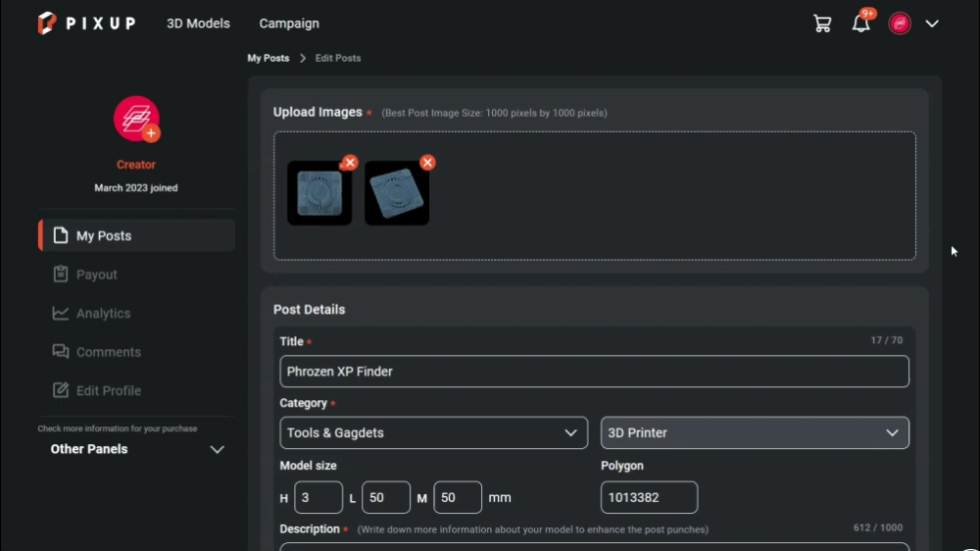Expand the account menu chevron

click(x=932, y=24)
